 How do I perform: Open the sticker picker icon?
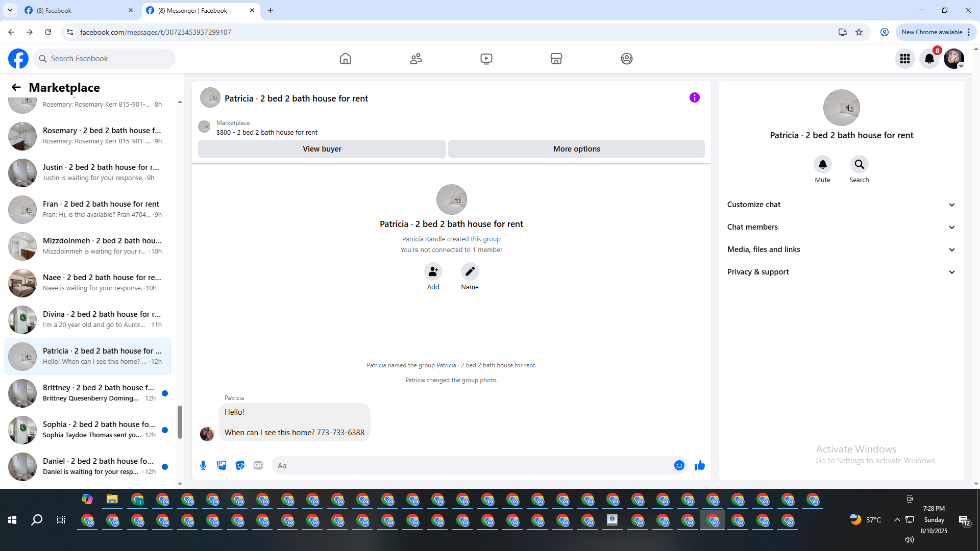(240, 465)
